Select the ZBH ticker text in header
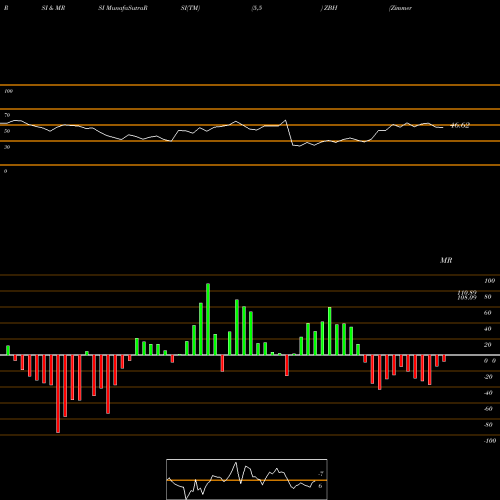The width and height of the screenshot is (500, 500). [331, 8]
